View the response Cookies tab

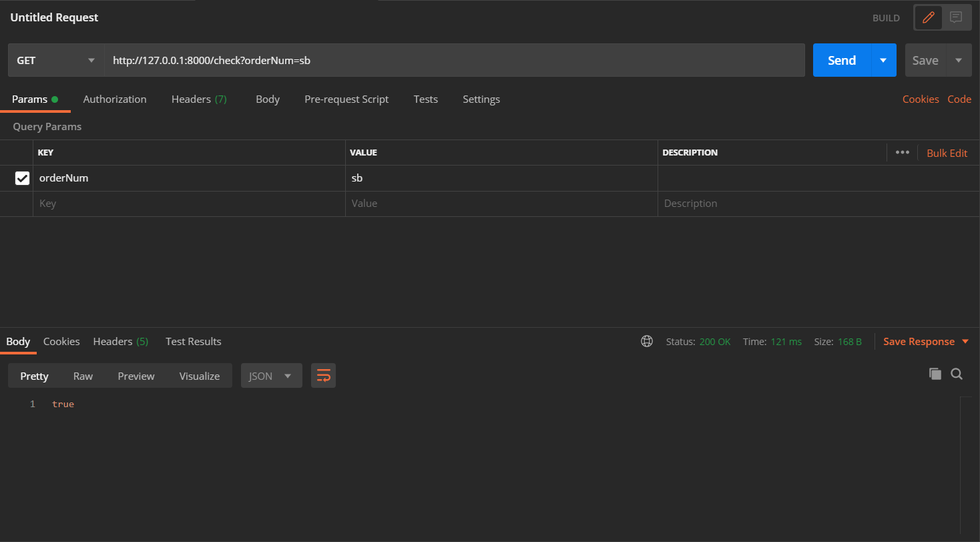tap(61, 341)
